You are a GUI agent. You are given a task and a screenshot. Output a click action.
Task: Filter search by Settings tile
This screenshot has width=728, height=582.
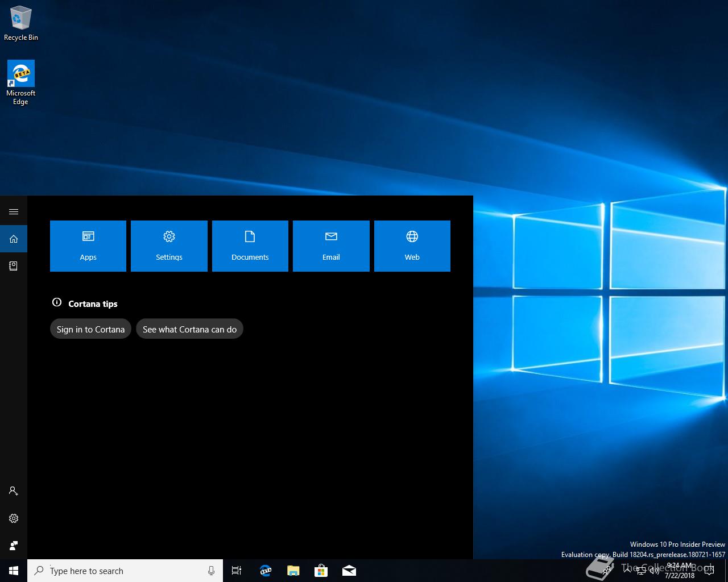(x=169, y=246)
